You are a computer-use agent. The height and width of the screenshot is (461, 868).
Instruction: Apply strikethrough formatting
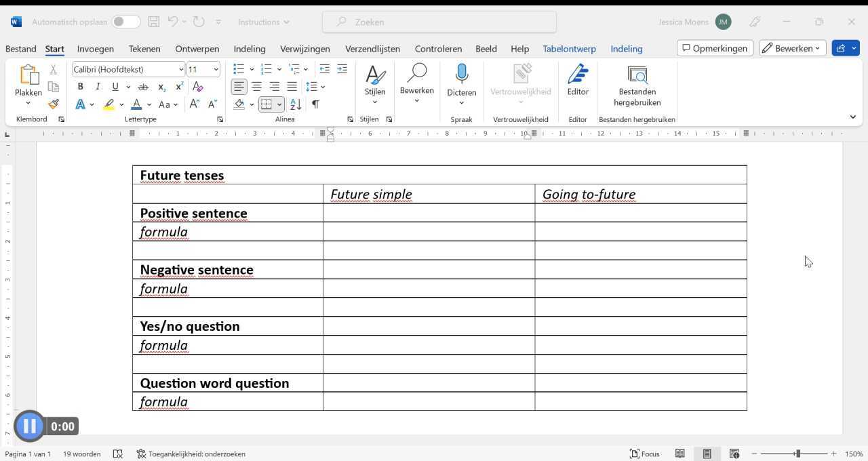coord(143,87)
